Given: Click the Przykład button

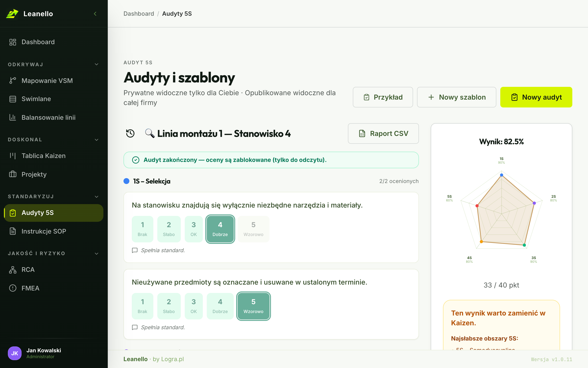Looking at the screenshot, I should coord(383,97).
